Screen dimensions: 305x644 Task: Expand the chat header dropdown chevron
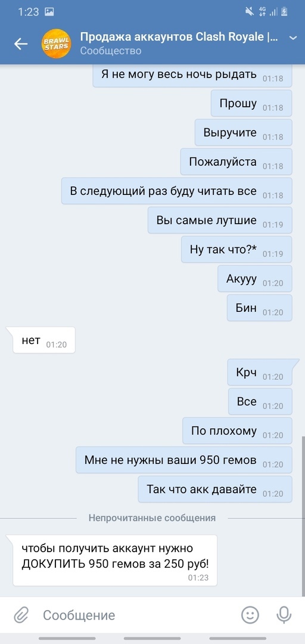coord(293,38)
